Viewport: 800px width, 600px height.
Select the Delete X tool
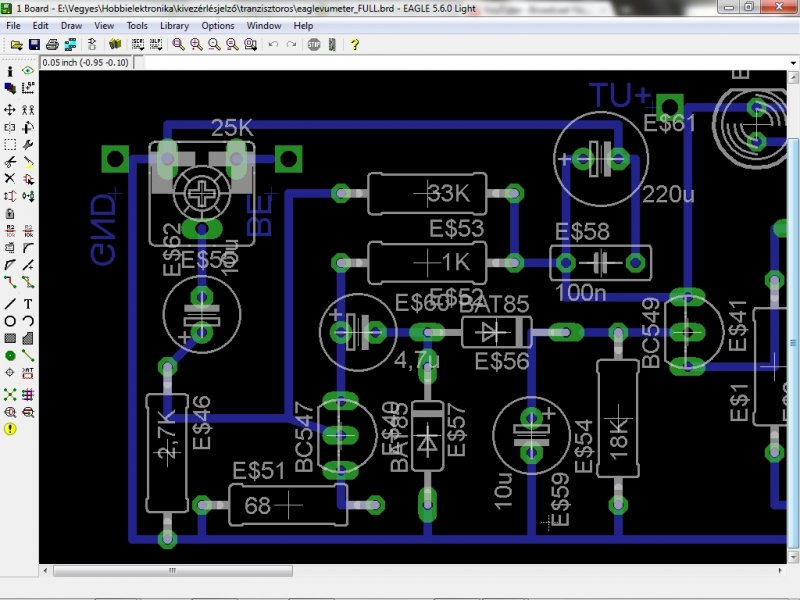click(10, 179)
